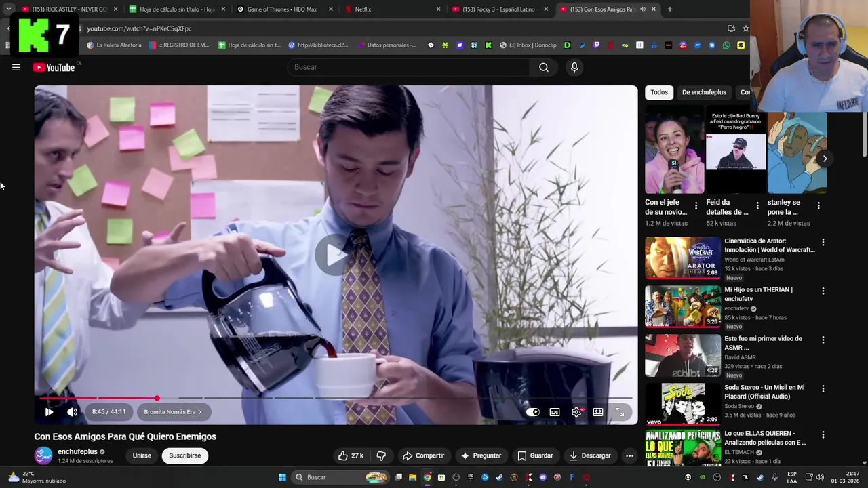Image resolution: width=868 pixels, height=488 pixels.
Task: Click the taskbar volume icon
Action: tap(819, 477)
